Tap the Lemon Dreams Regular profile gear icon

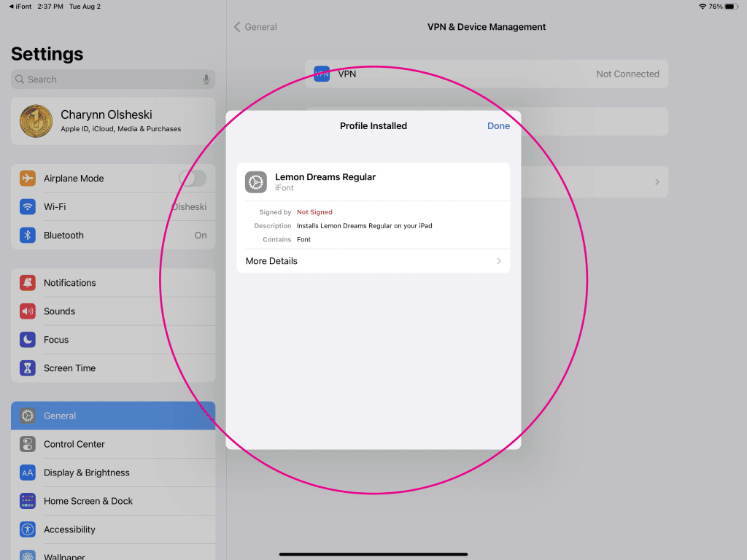tap(256, 182)
